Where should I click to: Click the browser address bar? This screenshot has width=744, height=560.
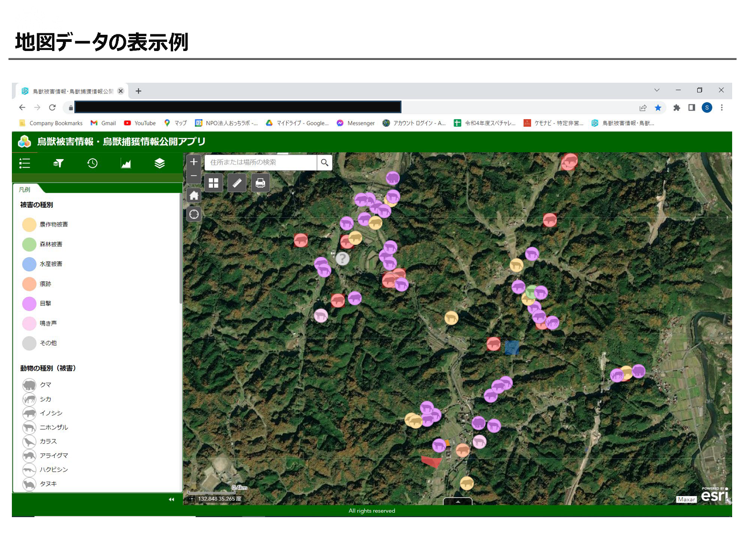(x=238, y=107)
